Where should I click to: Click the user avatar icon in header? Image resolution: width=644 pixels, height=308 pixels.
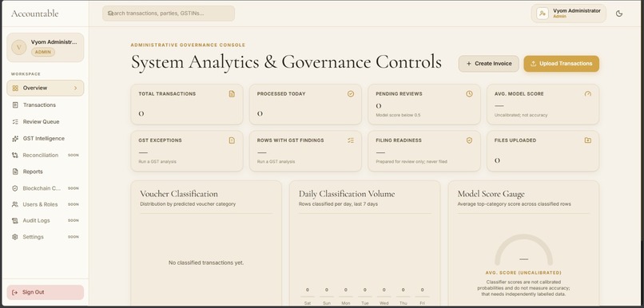point(543,14)
